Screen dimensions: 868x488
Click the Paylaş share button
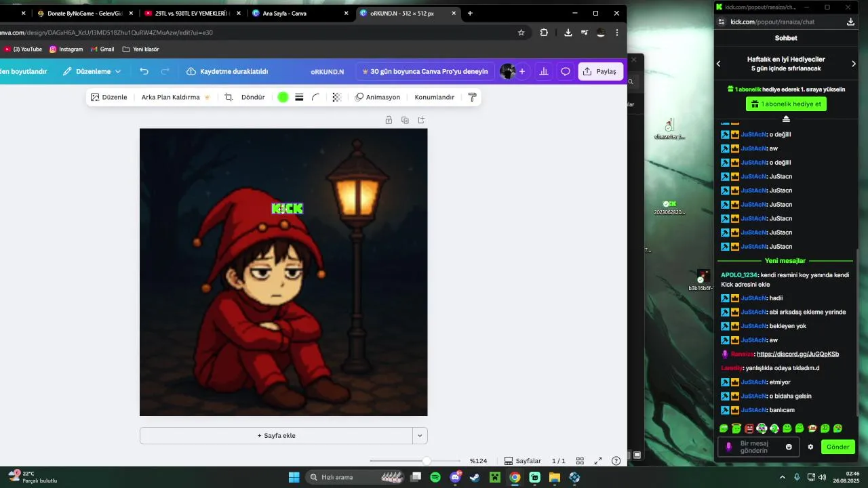pos(600,71)
